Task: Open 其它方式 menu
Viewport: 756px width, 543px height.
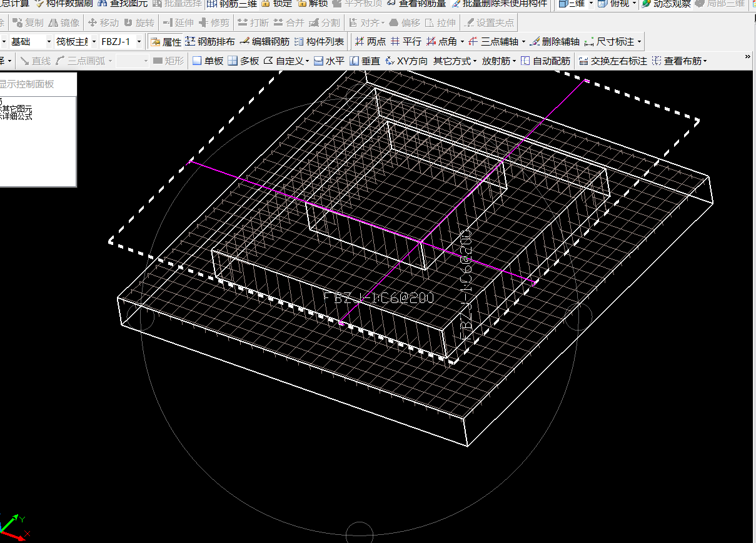Action: click(x=455, y=61)
